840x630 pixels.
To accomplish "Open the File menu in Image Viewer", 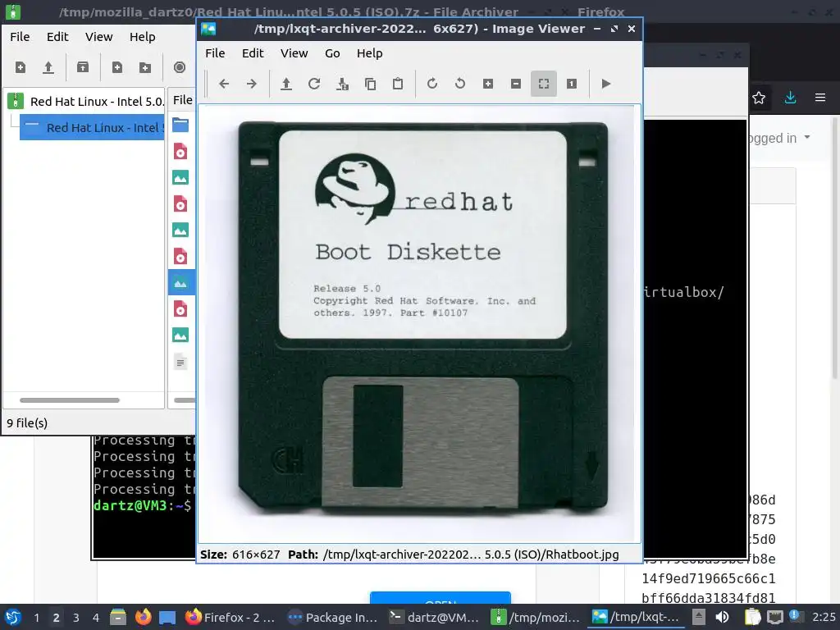I will point(215,53).
